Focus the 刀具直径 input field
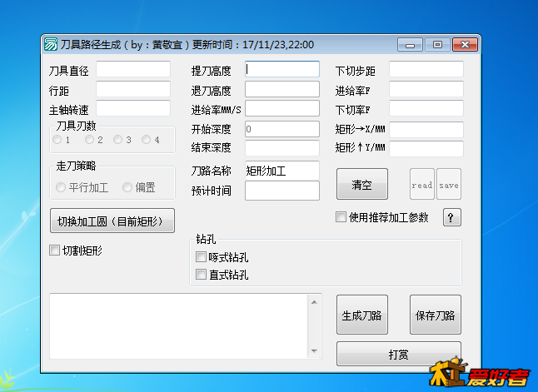Viewport: 538px width, 392px height. pos(133,69)
